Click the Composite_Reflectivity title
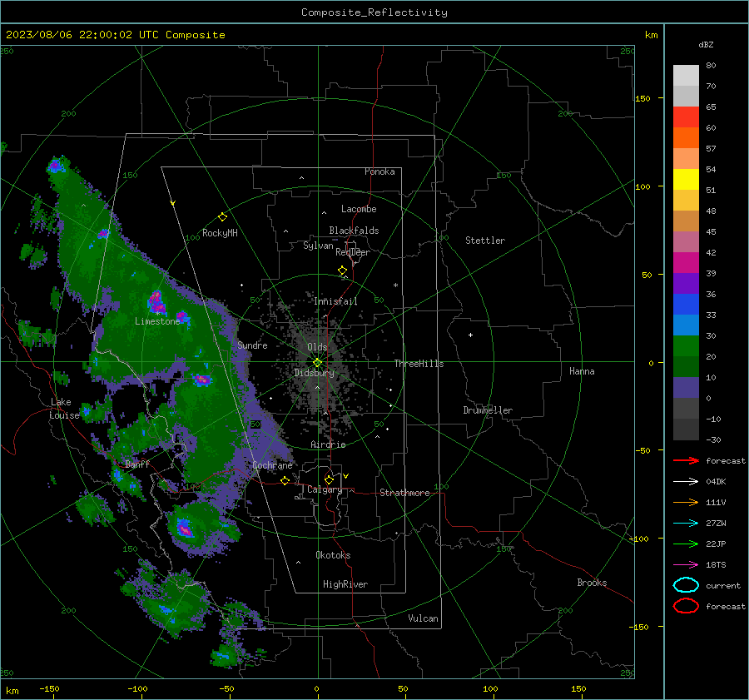 click(x=374, y=12)
